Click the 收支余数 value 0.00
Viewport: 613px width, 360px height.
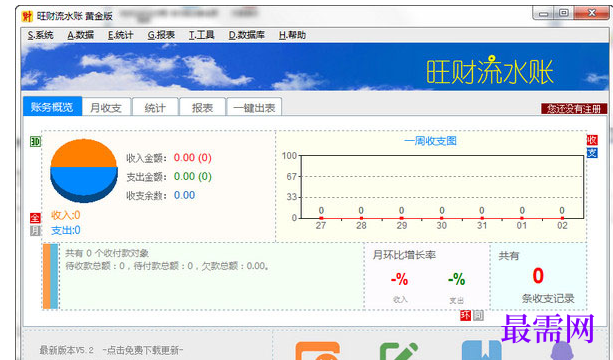click(x=184, y=195)
